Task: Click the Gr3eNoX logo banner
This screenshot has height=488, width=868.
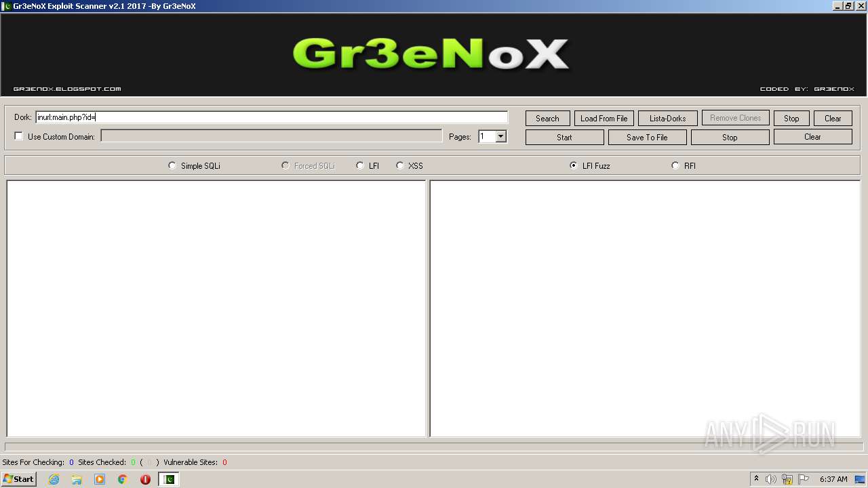Action: click(431, 54)
